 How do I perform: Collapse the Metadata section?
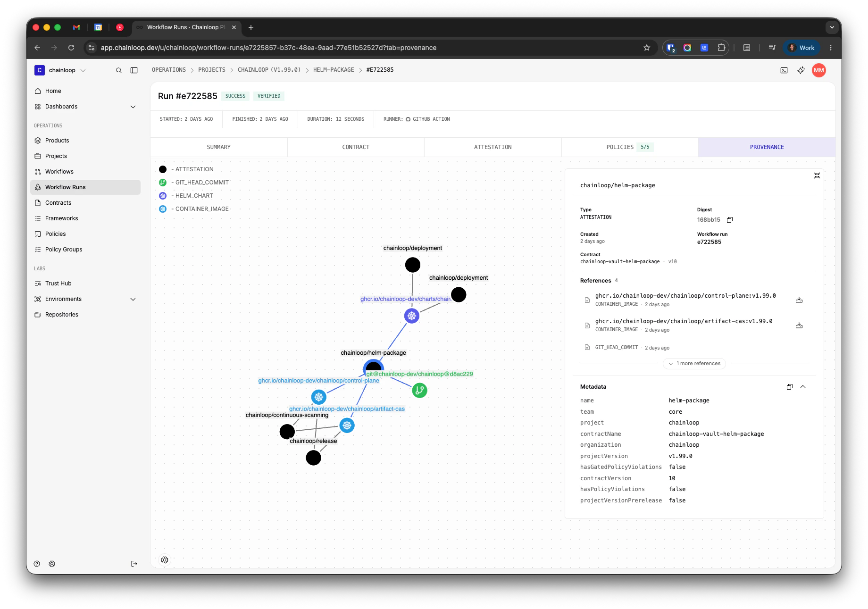tap(803, 387)
